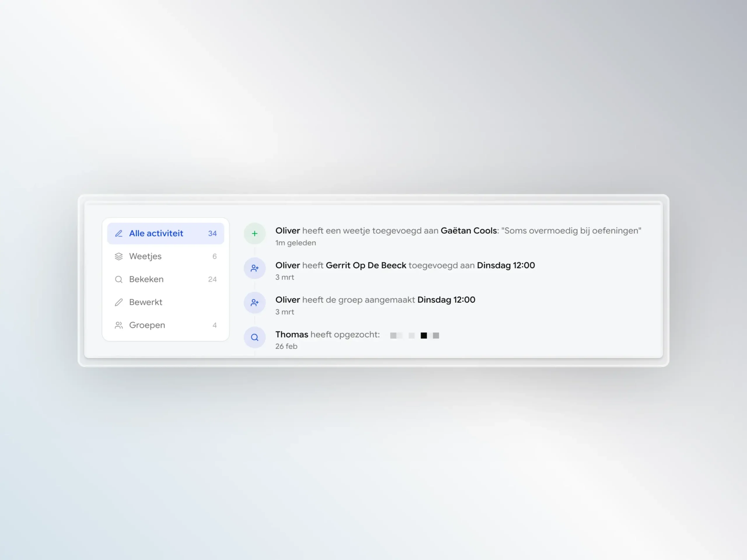
Task: Click the count 4 beside Groepen
Action: pyautogui.click(x=214, y=325)
